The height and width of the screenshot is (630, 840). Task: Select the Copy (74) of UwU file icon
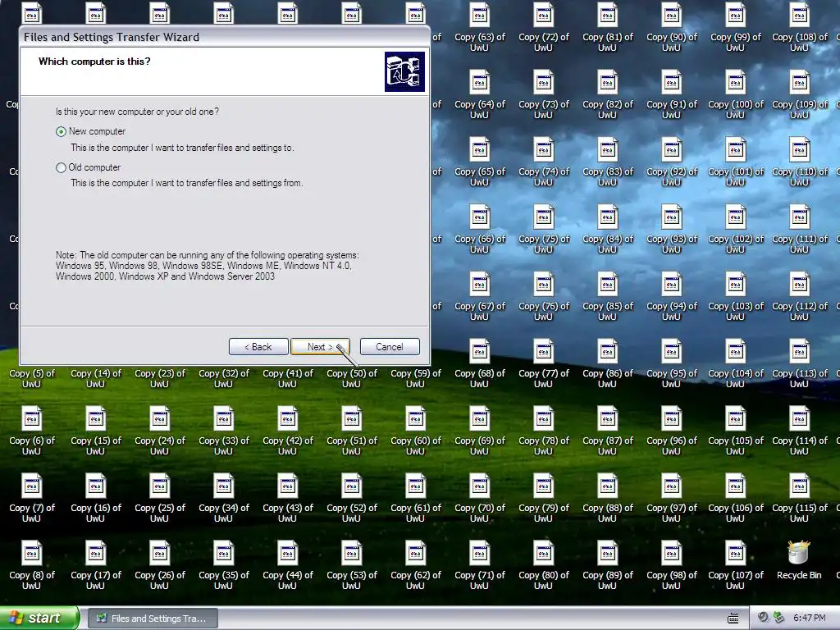pyautogui.click(x=543, y=150)
